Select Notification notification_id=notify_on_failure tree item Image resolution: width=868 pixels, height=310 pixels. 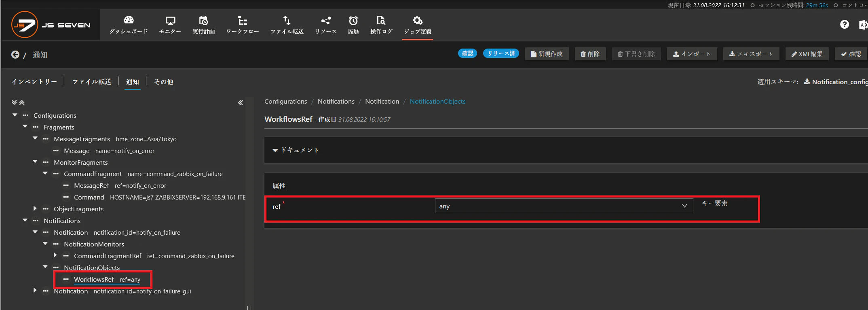[117, 232]
